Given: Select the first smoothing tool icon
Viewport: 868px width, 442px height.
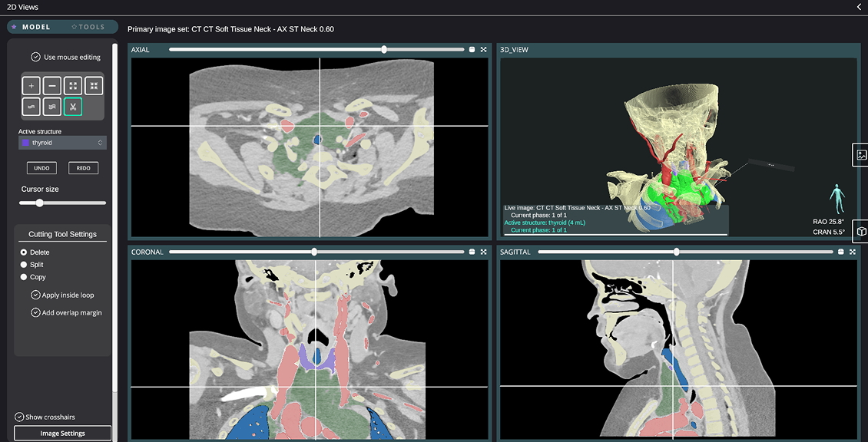Looking at the screenshot, I should coord(31,106).
